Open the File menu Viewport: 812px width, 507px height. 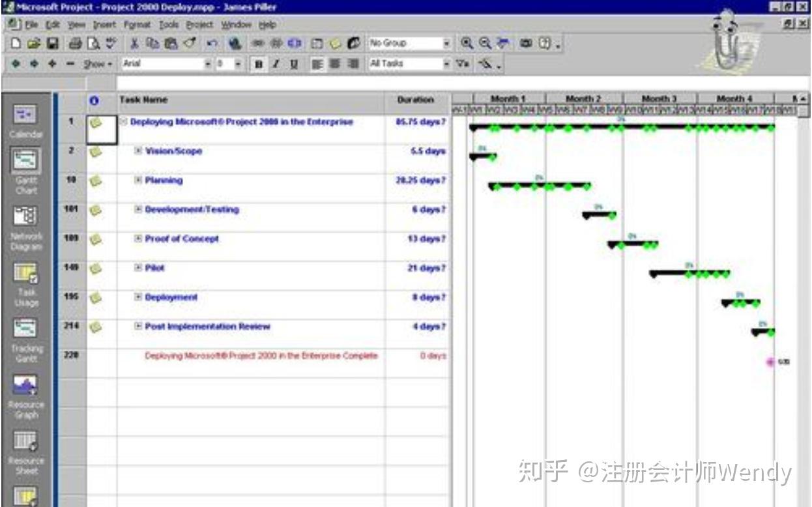pos(33,25)
